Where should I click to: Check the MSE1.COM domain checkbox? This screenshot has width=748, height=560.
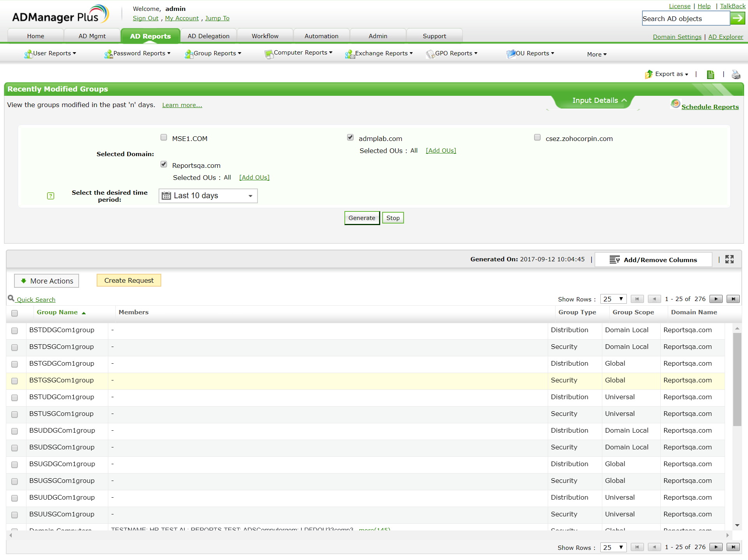coord(164,137)
